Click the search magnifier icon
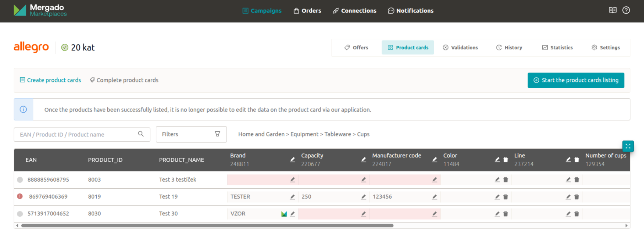The height and width of the screenshot is (248, 644). tap(141, 134)
